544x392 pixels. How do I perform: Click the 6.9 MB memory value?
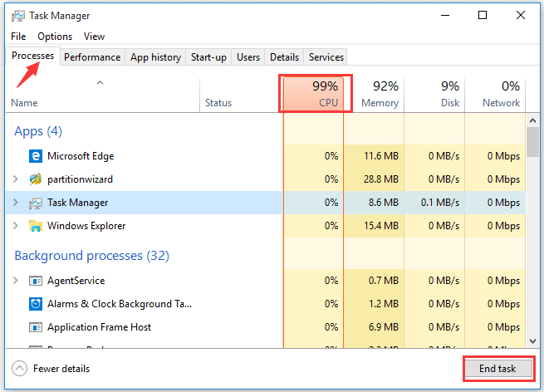(384, 327)
